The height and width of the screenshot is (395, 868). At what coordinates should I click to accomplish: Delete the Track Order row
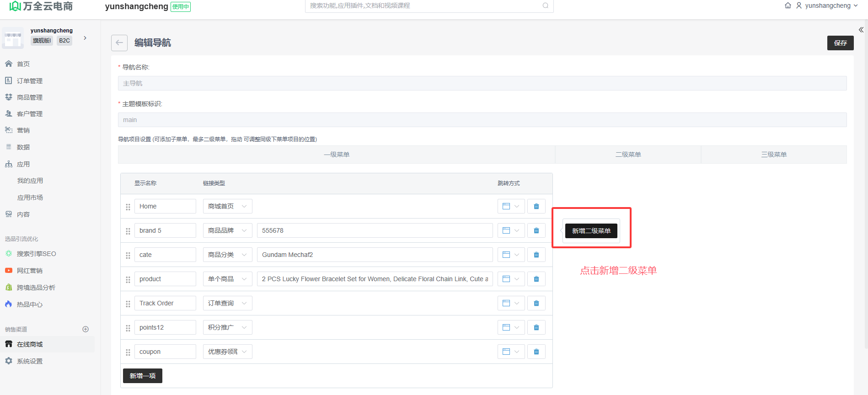point(536,303)
